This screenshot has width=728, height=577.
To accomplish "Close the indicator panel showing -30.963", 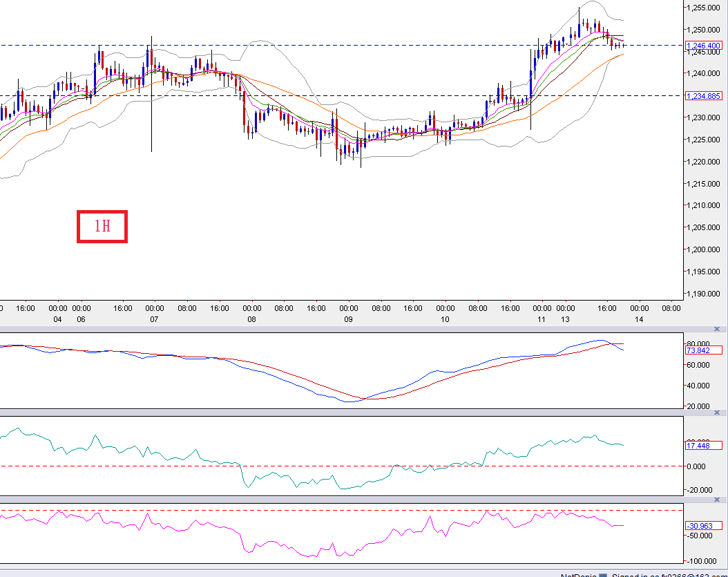I will [x=717, y=500].
